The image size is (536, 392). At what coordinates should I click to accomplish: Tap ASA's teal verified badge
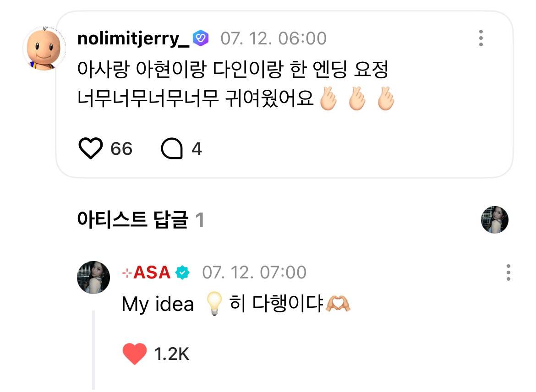point(182,272)
